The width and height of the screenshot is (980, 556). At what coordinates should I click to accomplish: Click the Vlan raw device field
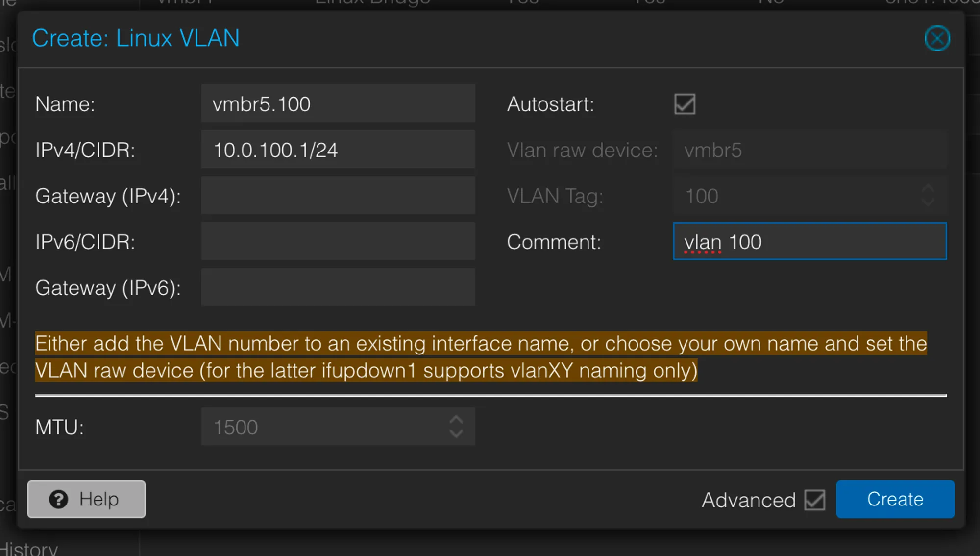tap(809, 150)
